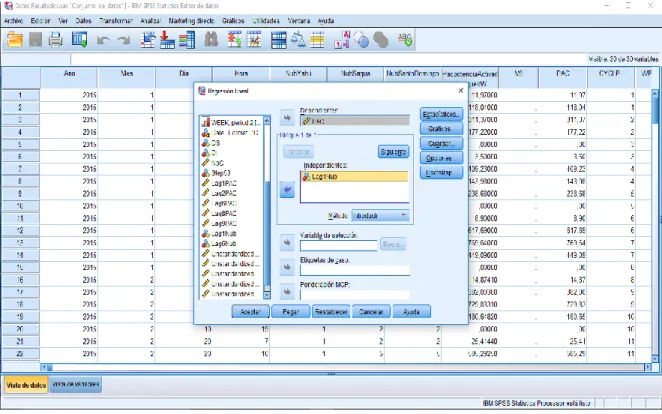Click the Find binoculars toolbar icon
This screenshot has height=414, width=662.
[211, 40]
